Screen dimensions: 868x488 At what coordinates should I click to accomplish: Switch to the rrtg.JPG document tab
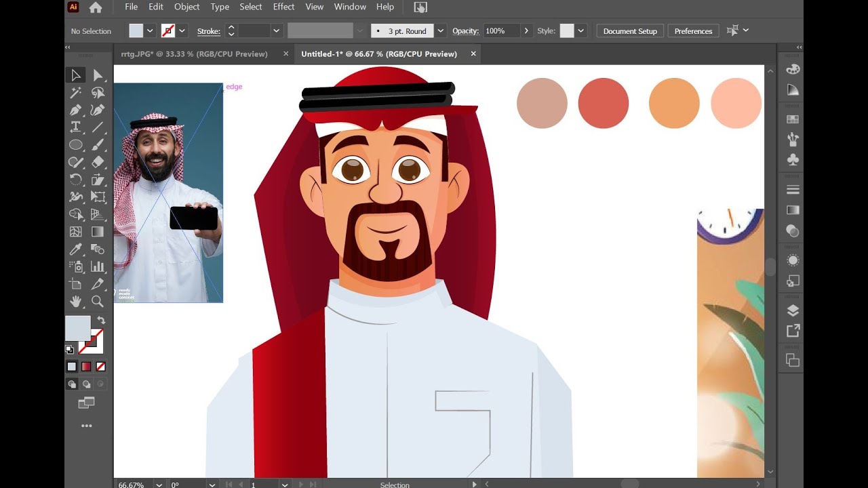tap(194, 54)
